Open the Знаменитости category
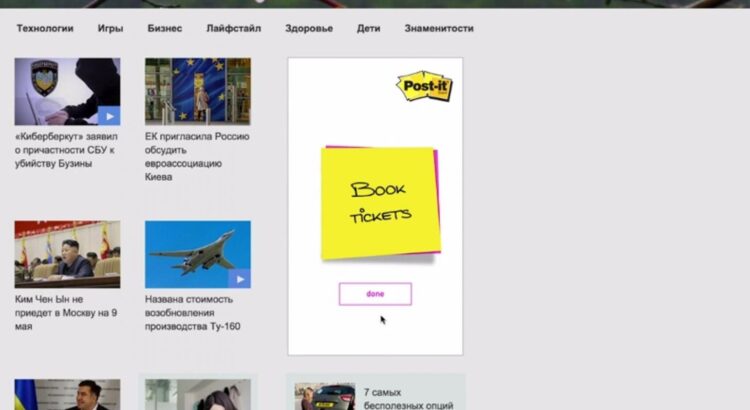This screenshot has height=410, width=750. tap(439, 28)
